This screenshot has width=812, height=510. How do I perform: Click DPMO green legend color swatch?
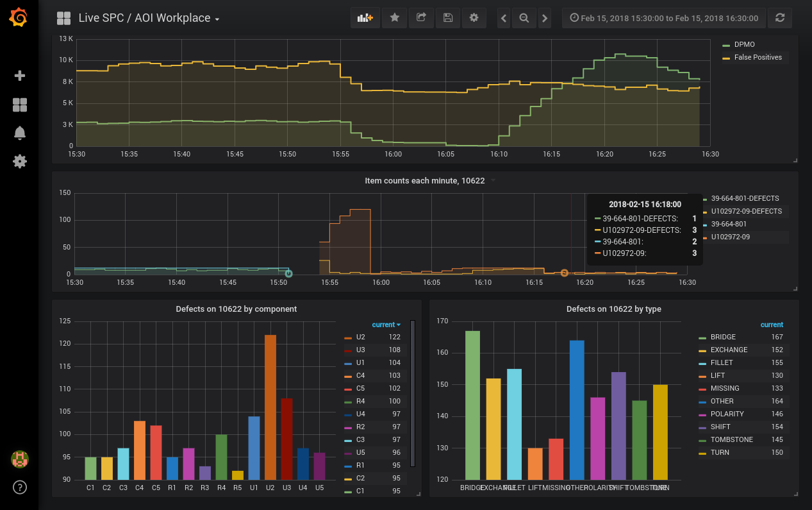pos(726,46)
